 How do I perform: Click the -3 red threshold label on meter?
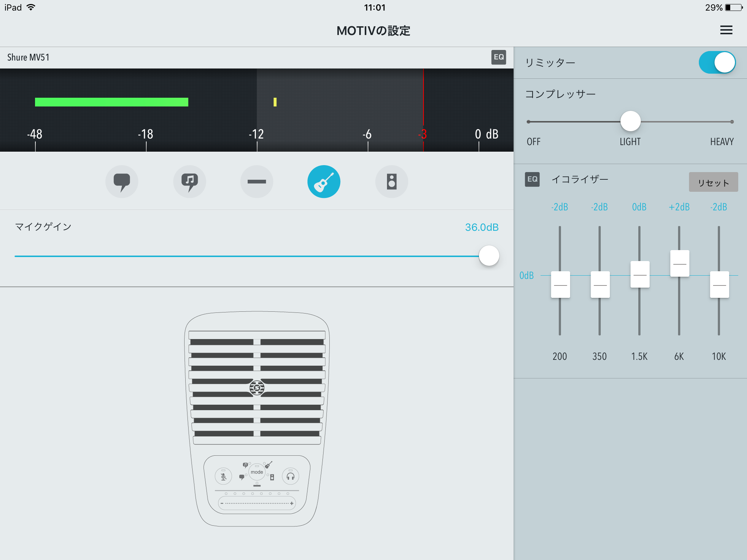(x=422, y=134)
